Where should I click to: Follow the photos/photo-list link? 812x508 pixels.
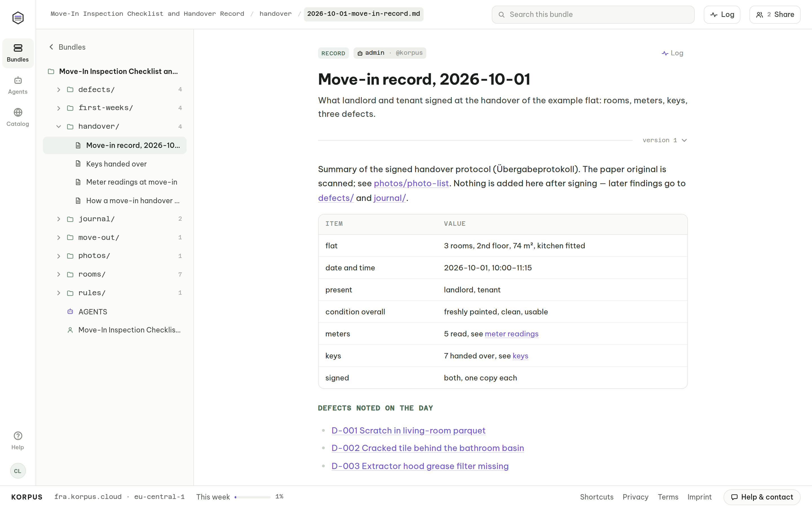(411, 183)
